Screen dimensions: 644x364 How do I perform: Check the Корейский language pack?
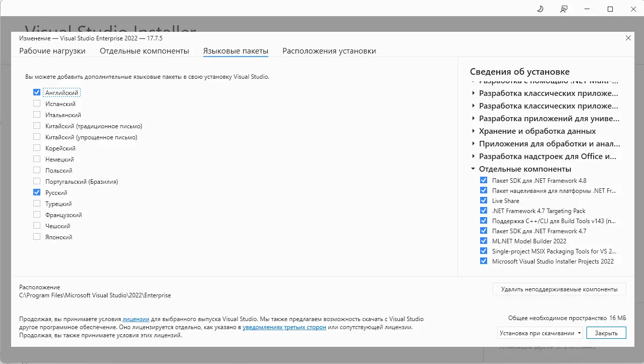37,148
